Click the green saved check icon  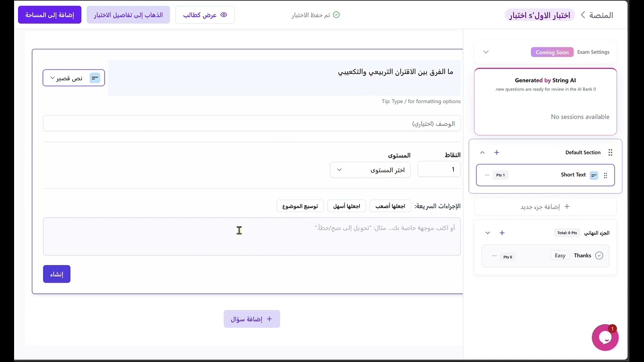point(337,15)
